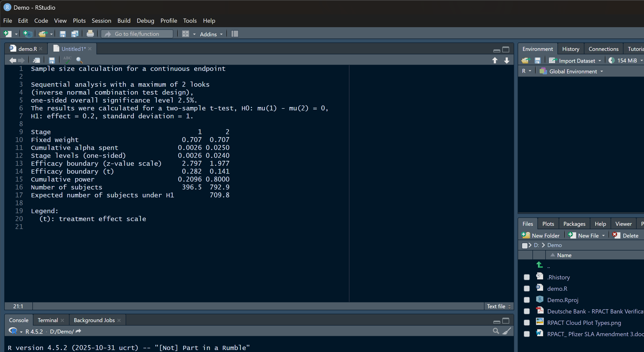Maximize the source editor pane

pos(506,49)
